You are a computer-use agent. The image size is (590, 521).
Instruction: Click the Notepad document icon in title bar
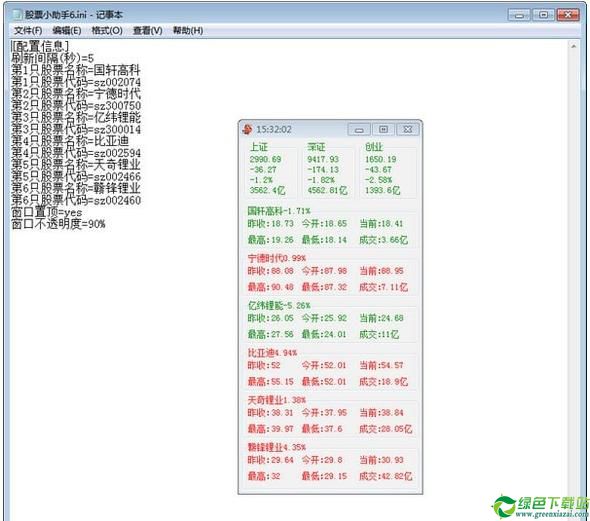pyautogui.click(x=17, y=15)
